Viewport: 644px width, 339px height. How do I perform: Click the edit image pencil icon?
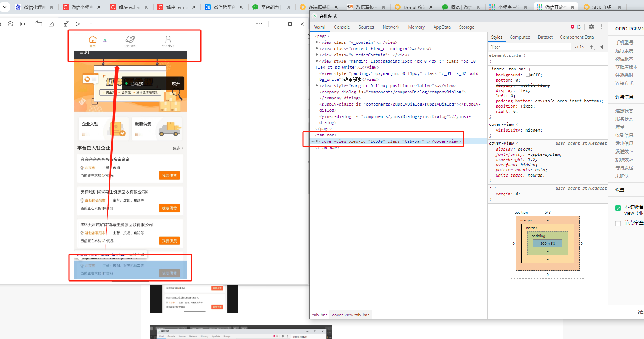coord(51,24)
